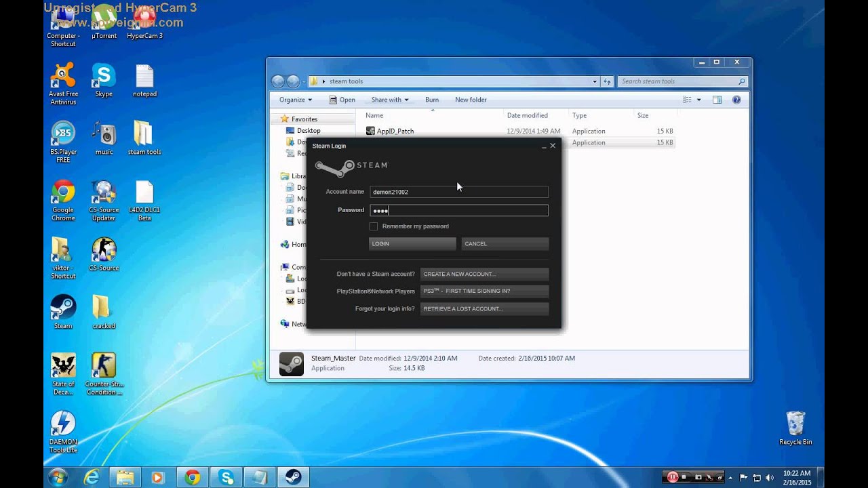Screen dimensions: 868x488
Task: Open CS-Source Updater desktop icon
Action: pos(104,201)
